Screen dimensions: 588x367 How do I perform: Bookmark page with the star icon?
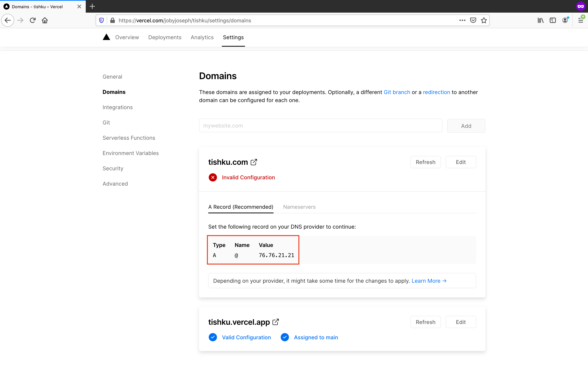484,20
